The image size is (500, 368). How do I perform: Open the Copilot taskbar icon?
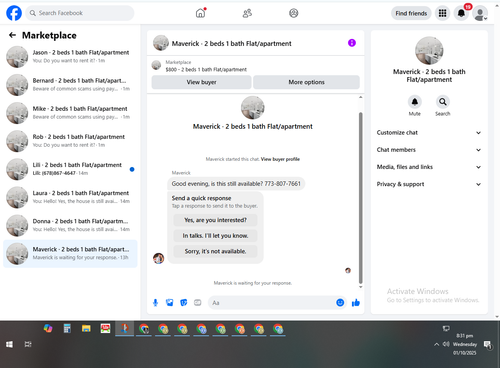tap(48, 329)
